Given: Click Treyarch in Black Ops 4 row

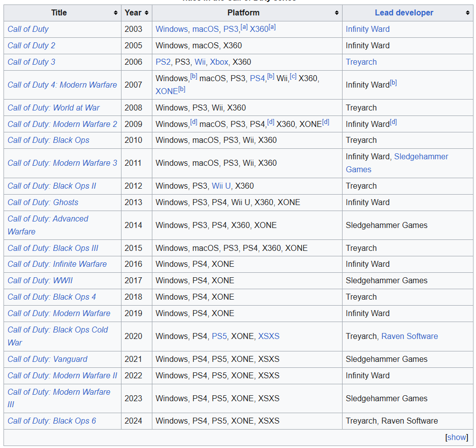Looking at the screenshot, I should (x=361, y=297).
